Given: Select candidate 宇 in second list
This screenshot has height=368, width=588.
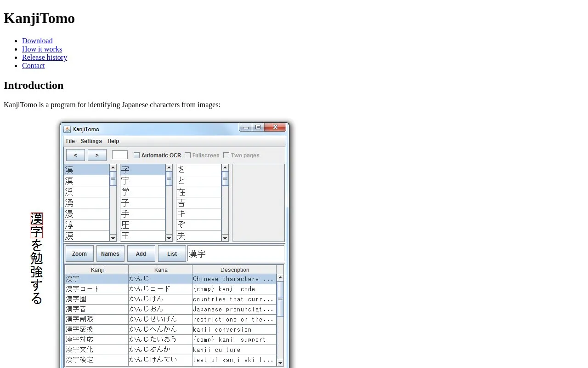Looking at the screenshot, I should (x=142, y=181).
